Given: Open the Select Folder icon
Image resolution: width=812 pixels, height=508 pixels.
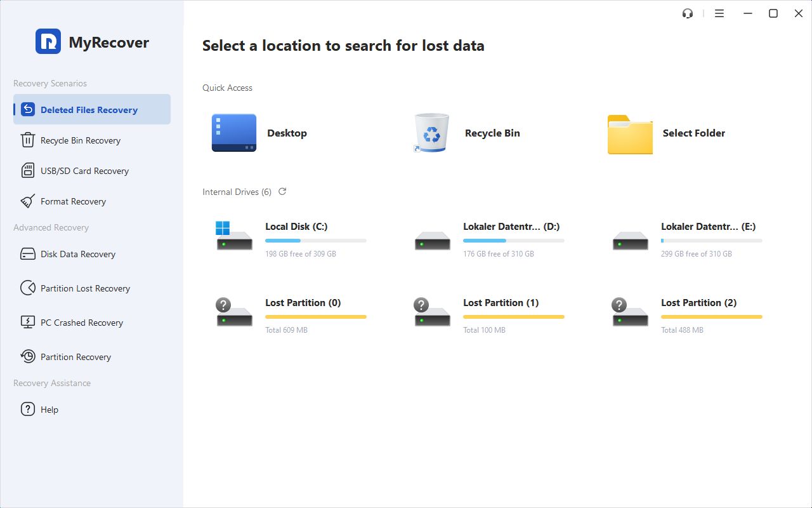Looking at the screenshot, I should coord(630,135).
